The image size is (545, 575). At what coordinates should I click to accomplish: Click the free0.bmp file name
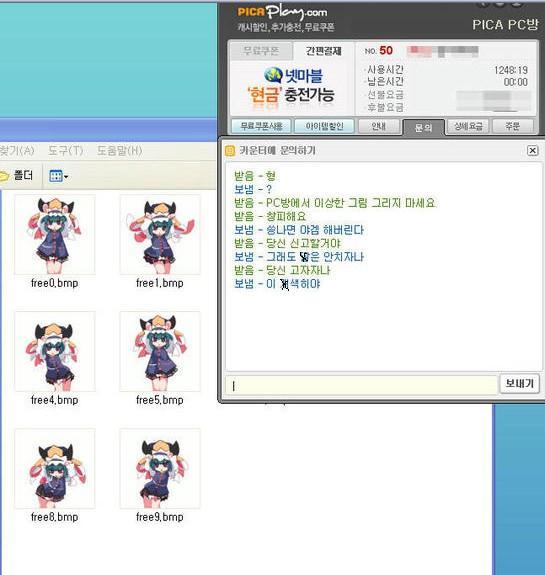coord(55,283)
